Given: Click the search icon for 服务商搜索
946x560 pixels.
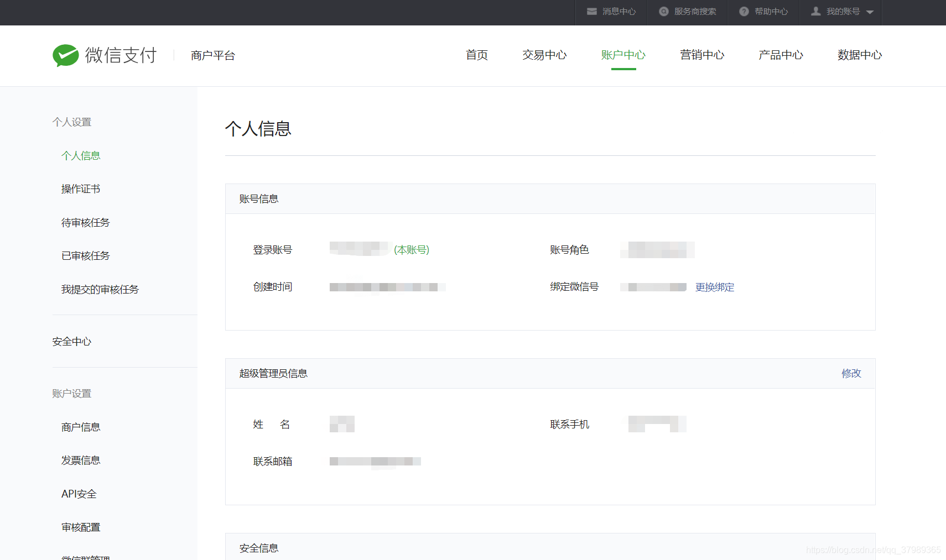Looking at the screenshot, I should pos(664,11).
